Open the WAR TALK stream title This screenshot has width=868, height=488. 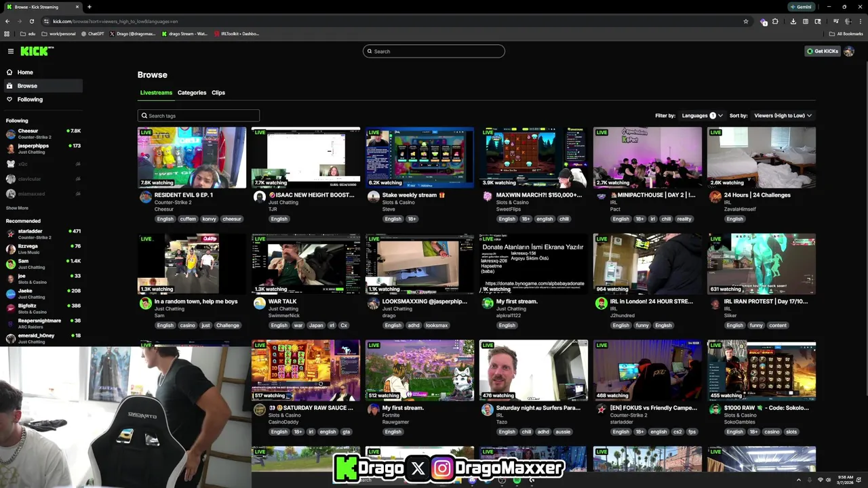pyautogui.click(x=282, y=301)
